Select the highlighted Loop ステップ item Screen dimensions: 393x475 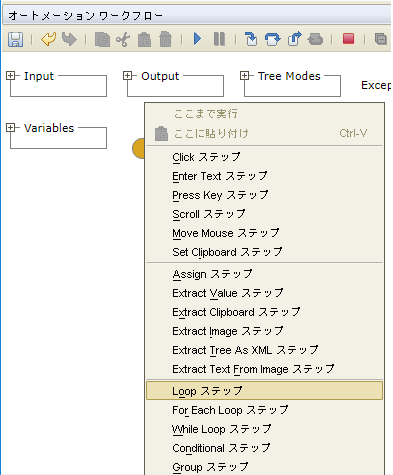tap(264, 391)
